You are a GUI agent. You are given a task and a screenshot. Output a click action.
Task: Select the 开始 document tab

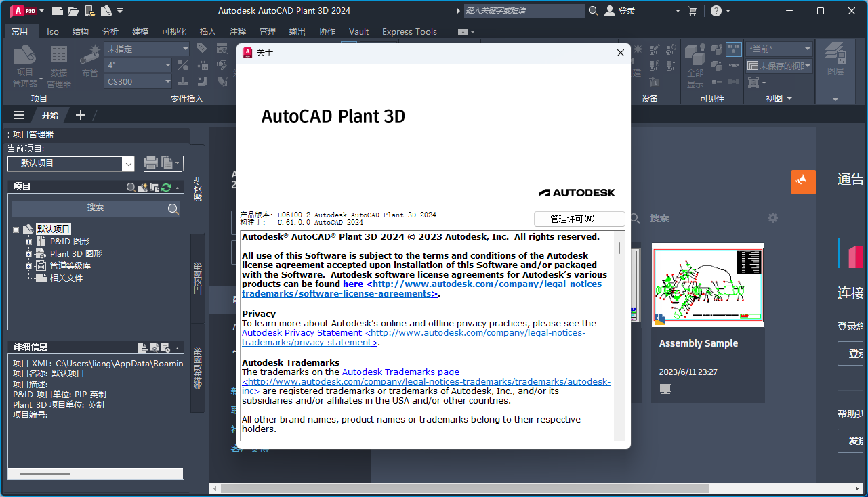tap(50, 115)
